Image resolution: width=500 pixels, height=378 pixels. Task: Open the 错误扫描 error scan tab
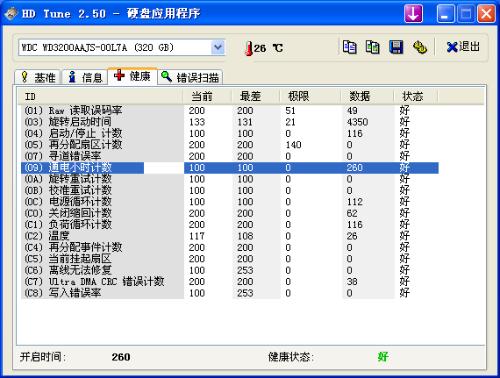pos(190,77)
